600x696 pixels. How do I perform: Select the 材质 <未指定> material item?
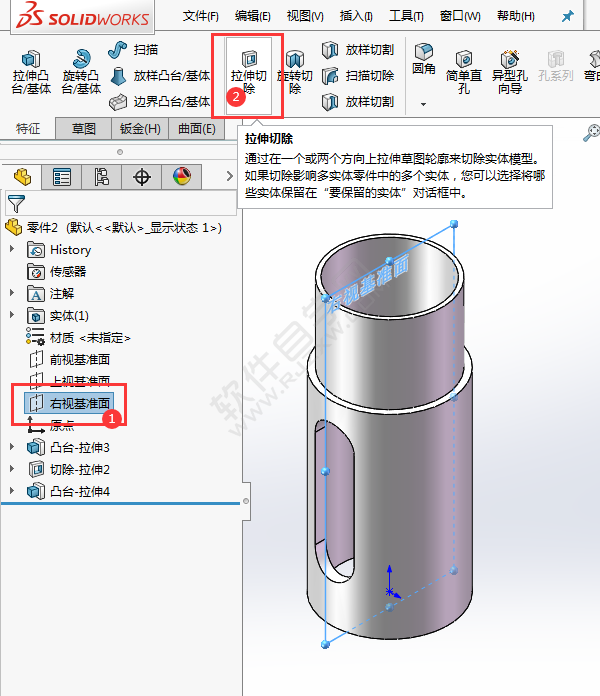point(78,338)
